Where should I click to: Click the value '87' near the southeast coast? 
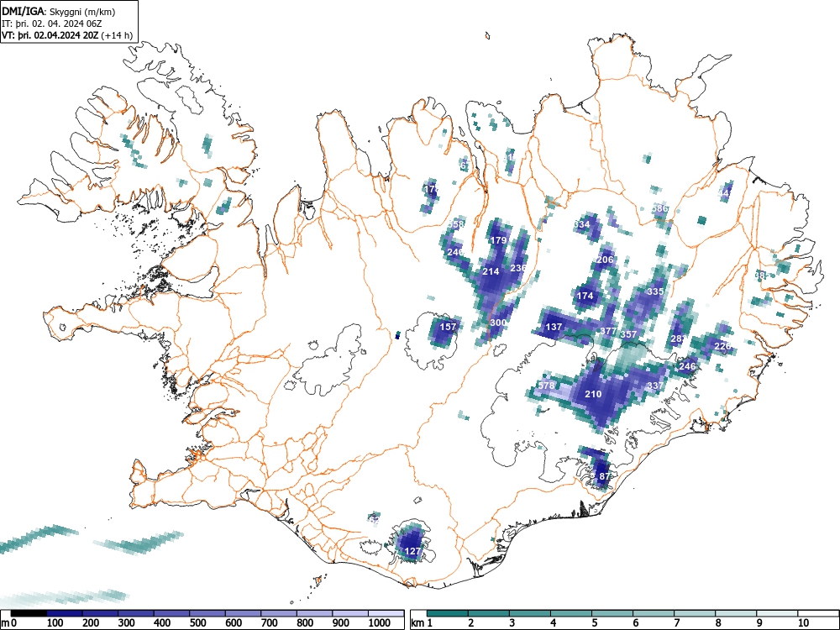[x=605, y=476]
